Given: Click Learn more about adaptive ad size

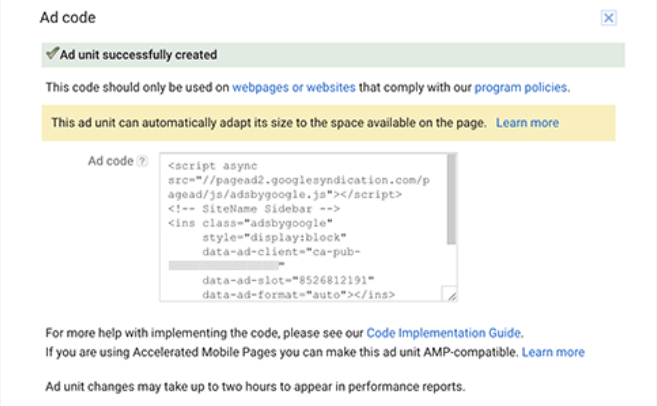Looking at the screenshot, I should pyautogui.click(x=527, y=123).
